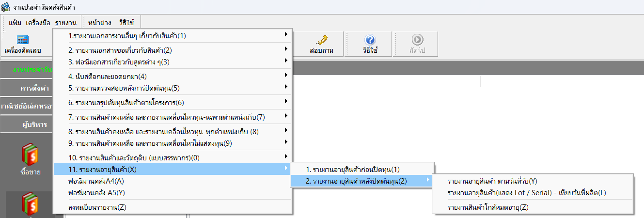This screenshot has width=644, height=218.
Task: Click the เครื่องคิดเลข calculator icon
Action: [23, 40]
